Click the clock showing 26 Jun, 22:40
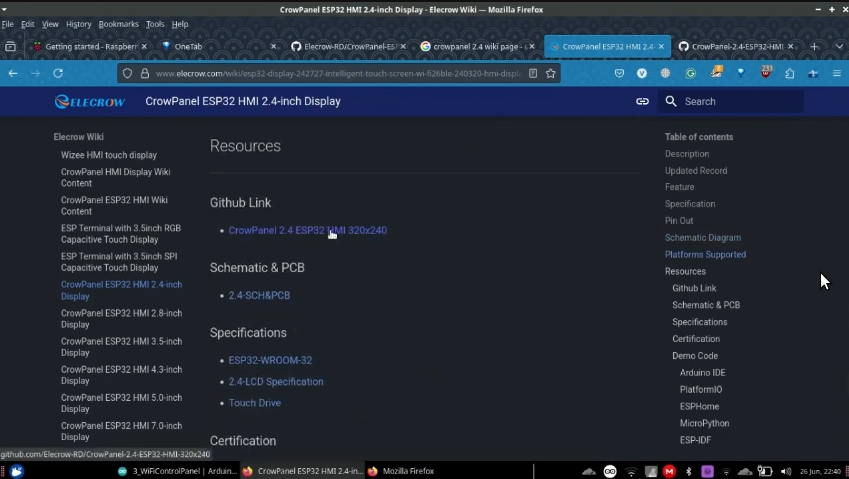 [820, 471]
